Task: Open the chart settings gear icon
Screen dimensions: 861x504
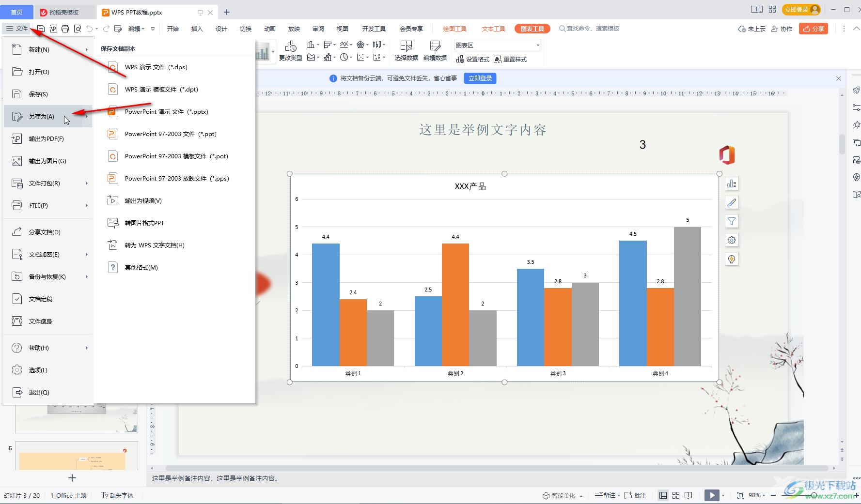Action: pos(732,240)
